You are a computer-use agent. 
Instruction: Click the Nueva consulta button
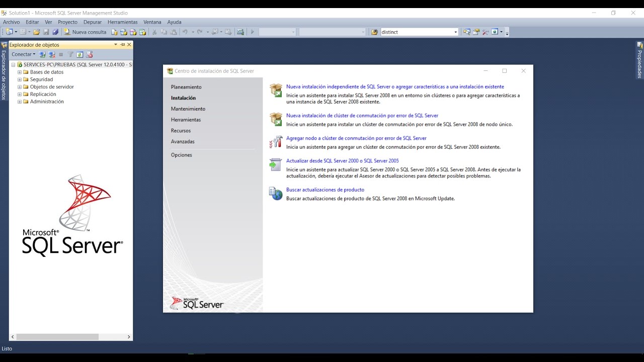[x=85, y=32]
